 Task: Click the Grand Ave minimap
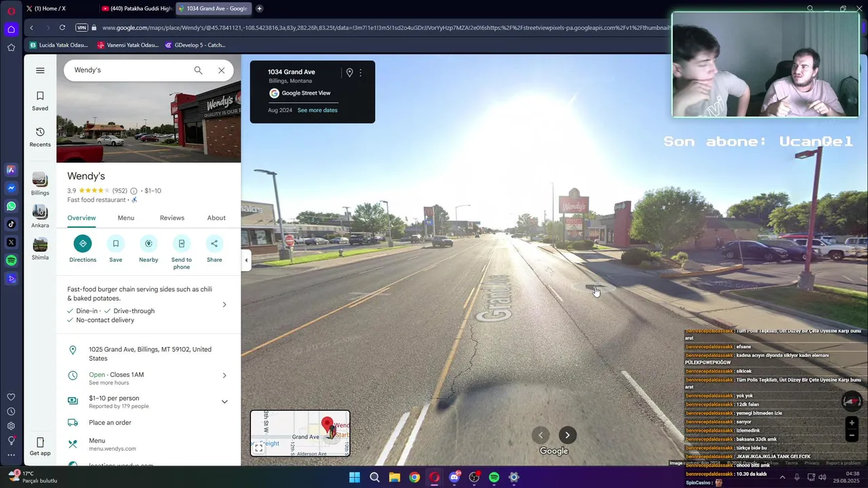tap(300, 433)
